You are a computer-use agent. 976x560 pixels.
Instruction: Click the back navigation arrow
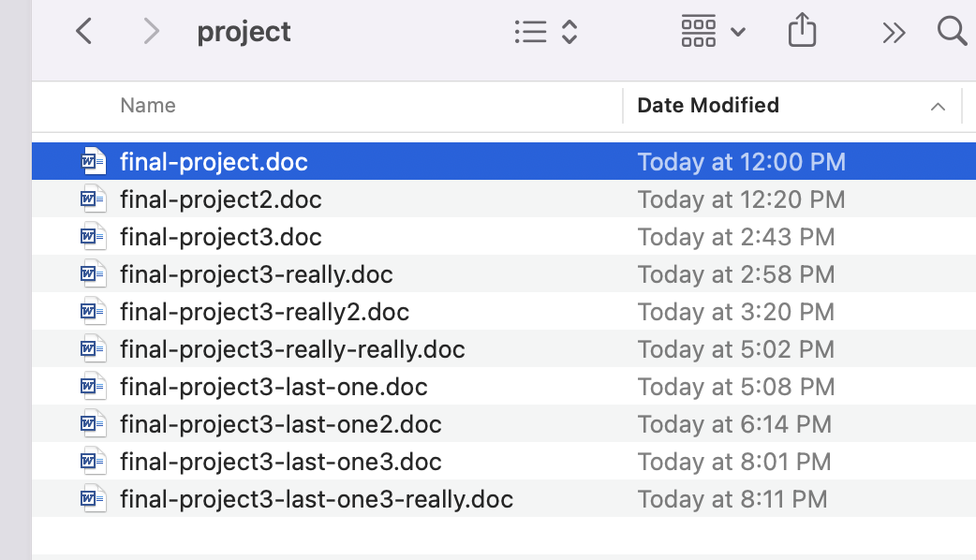tap(82, 31)
